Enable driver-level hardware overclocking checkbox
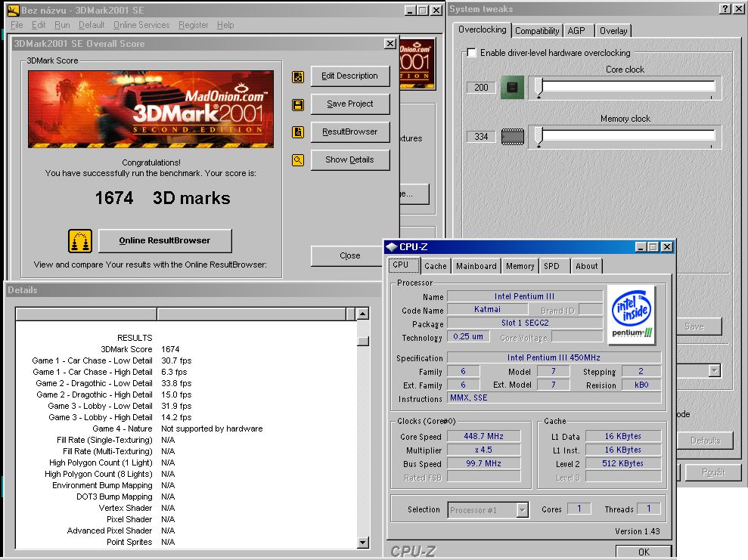 [x=471, y=53]
